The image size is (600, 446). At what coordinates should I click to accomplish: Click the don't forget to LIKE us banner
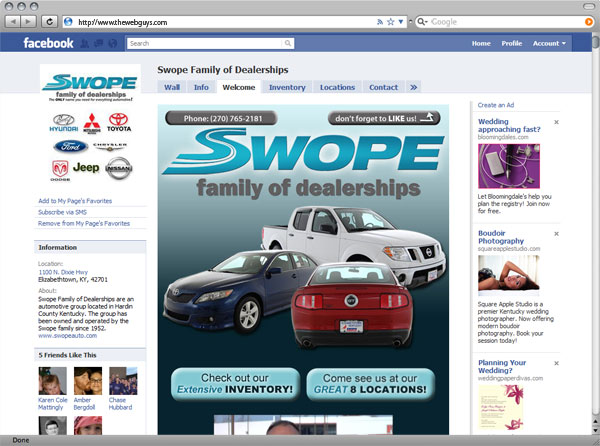click(384, 118)
